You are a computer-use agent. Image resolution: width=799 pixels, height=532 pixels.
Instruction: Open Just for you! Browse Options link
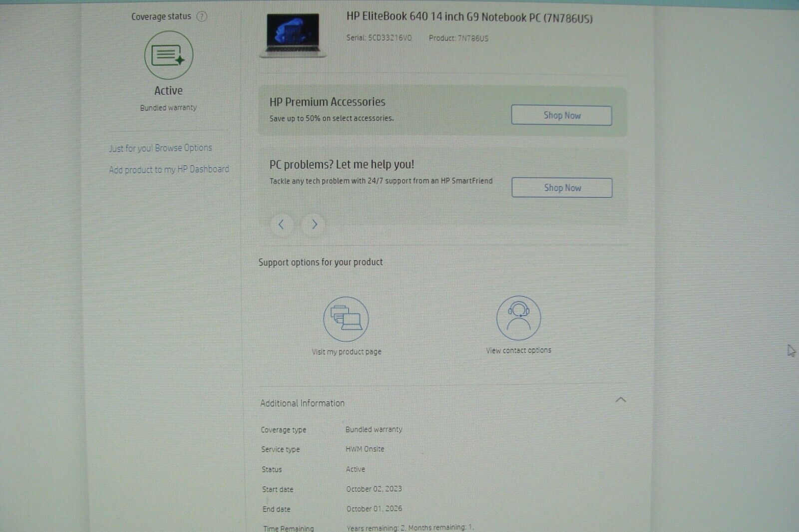(x=160, y=148)
